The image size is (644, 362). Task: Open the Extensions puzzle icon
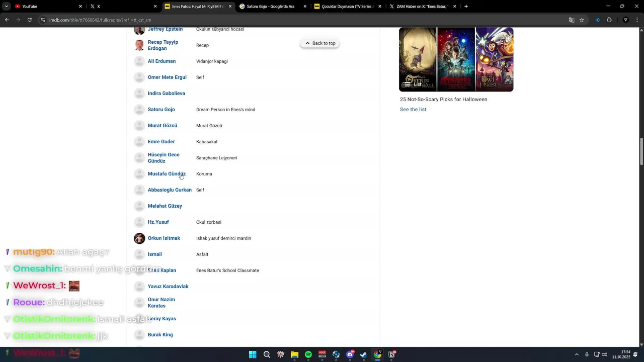(x=609, y=20)
